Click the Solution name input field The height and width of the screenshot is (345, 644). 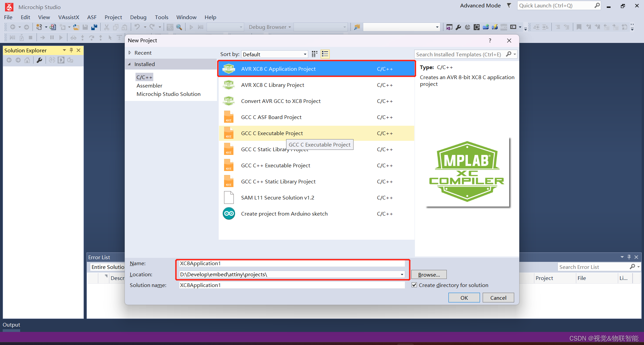(292, 285)
